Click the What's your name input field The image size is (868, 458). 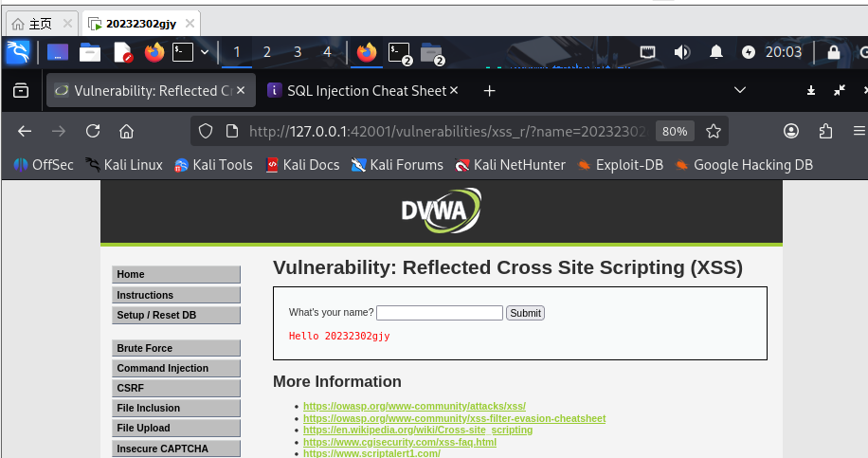440,313
